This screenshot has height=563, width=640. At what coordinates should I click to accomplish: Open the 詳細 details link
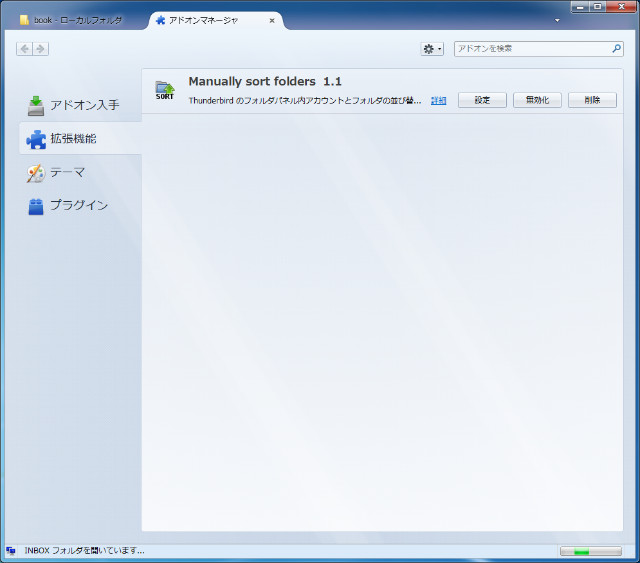[438, 100]
